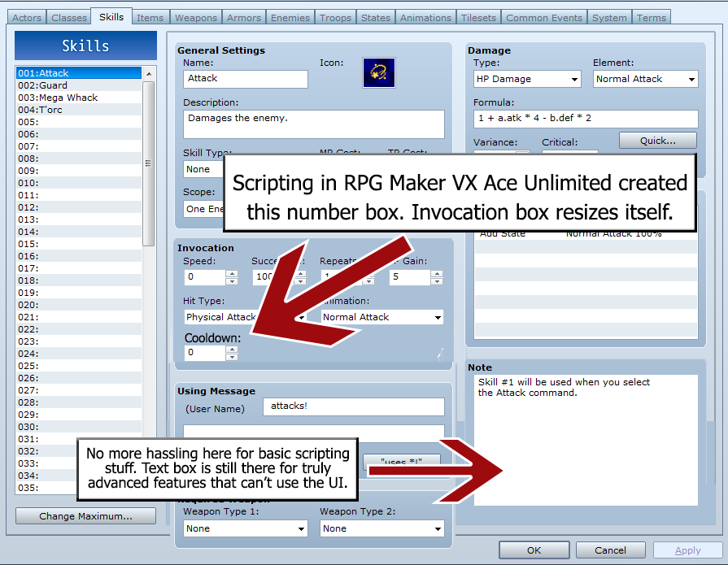Image resolution: width=728 pixels, height=565 pixels.
Task: Expand the Weapon Type 2 dropdown
Action: (x=382, y=528)
